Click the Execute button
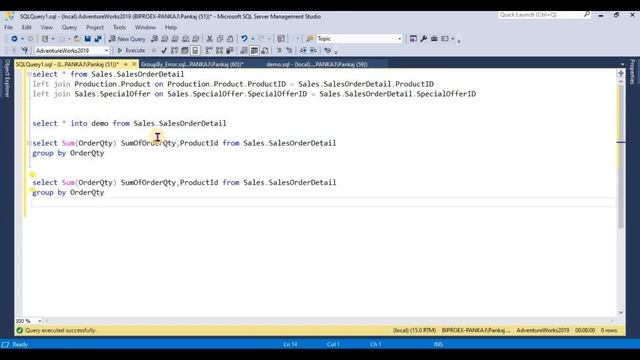The image size is (640, 360). (131, 50)
